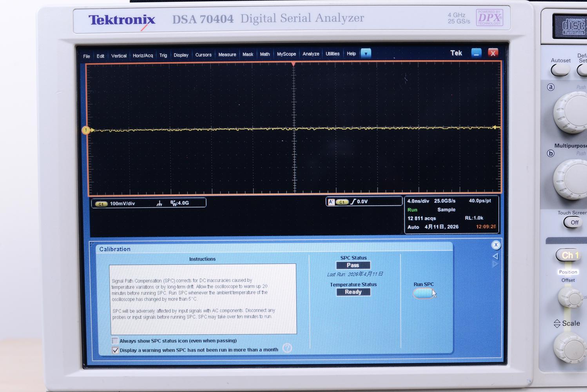Open the MyScope menu
This screenshot has width=587, height=392.
coord(286,54)
